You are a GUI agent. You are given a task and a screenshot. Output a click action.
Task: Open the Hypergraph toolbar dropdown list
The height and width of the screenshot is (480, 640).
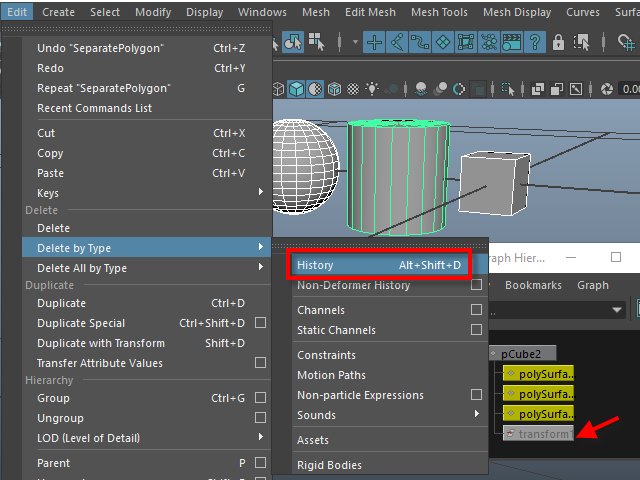(x=617, y=310)
